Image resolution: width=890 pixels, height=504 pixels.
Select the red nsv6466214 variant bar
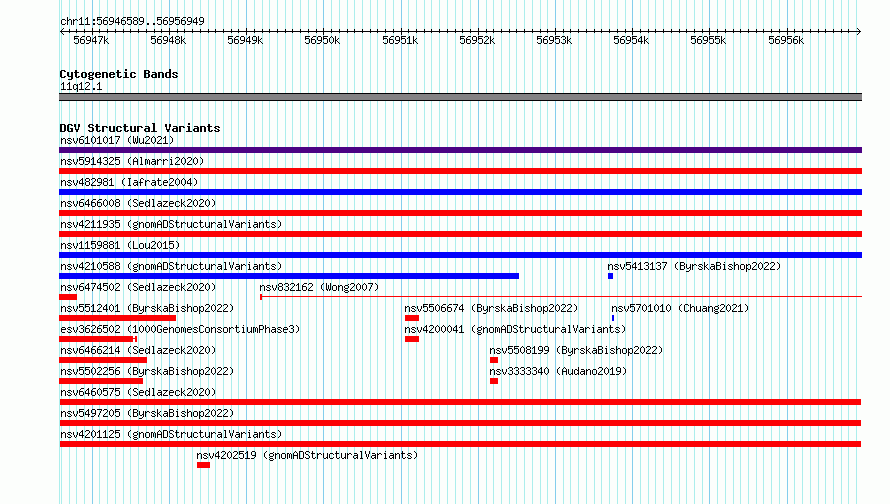click(x=103, y=360)
